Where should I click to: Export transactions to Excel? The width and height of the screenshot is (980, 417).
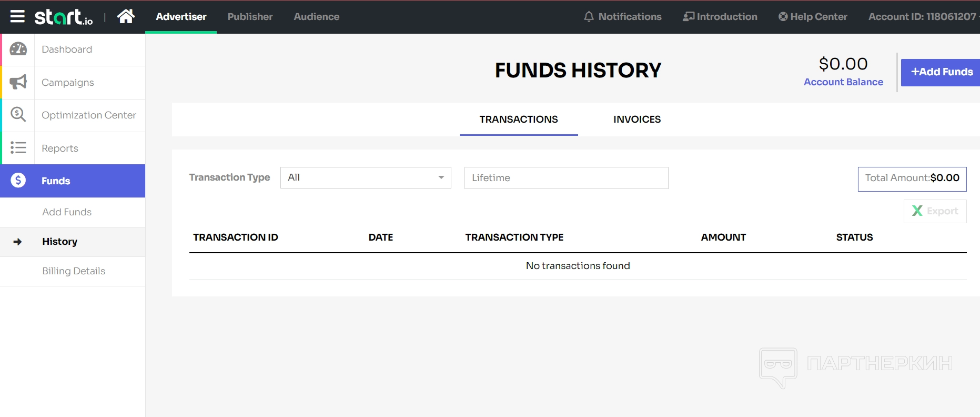tap(935, 211)
